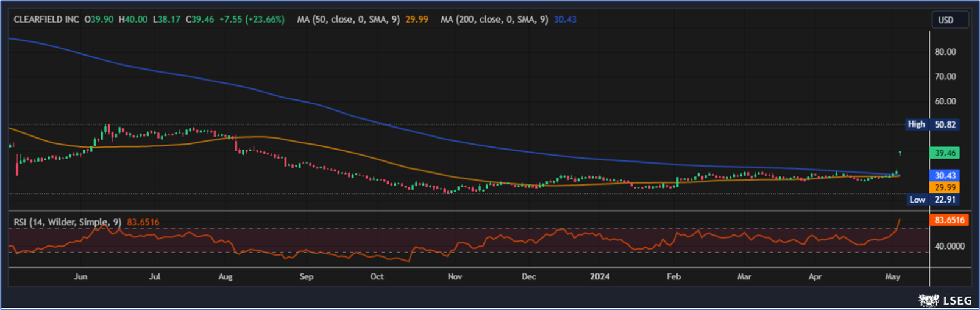Click the latest green candlestick near May
Screen dimensions: 980x310
[900, 153]
